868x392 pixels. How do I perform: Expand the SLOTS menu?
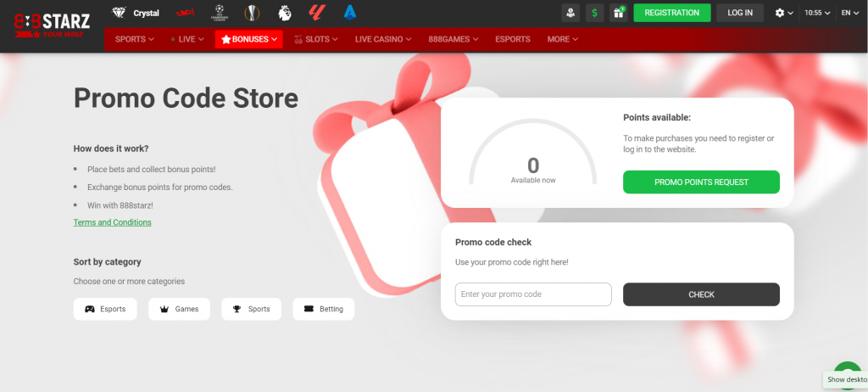click(x=315, y=39)
